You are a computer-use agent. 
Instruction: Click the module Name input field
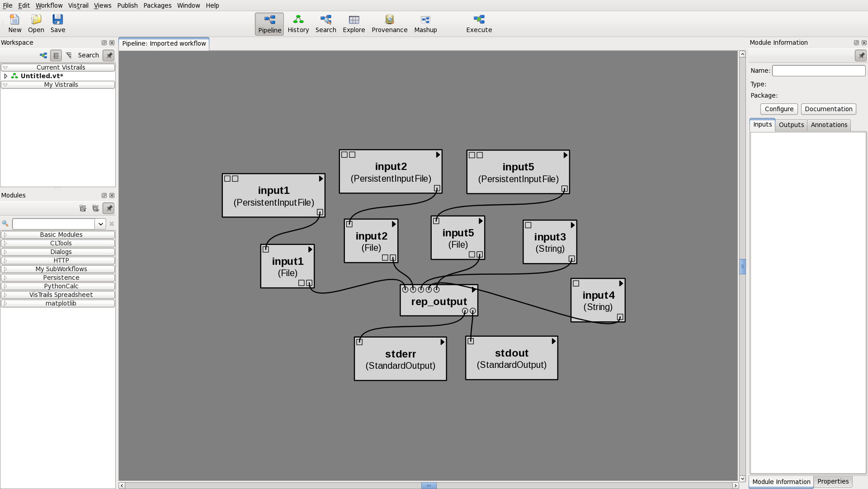[818, 71]
